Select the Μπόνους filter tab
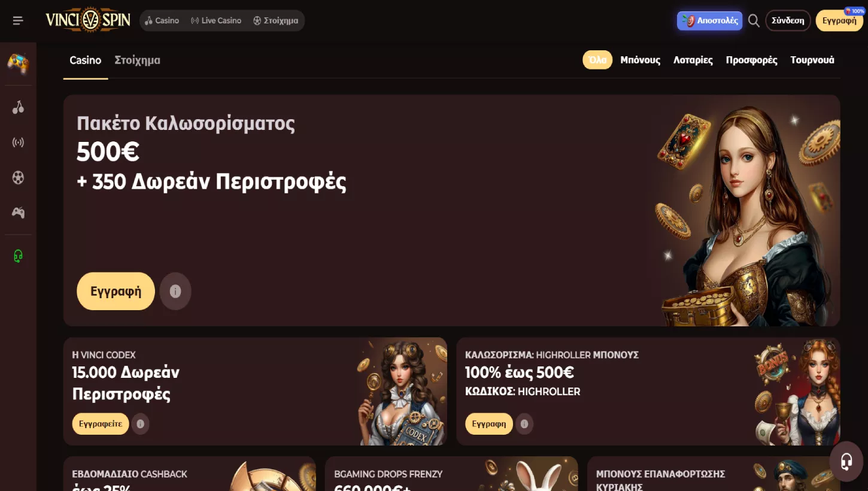The width and height of the screenshot is (868, 491). pos(641,60)
